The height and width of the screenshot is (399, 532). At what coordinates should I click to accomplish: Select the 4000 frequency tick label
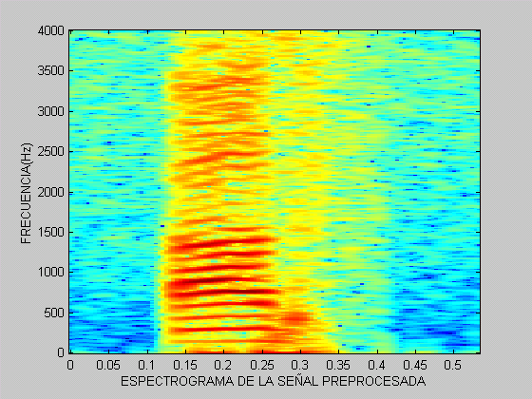pyautogui.click(x=51, y=30)
